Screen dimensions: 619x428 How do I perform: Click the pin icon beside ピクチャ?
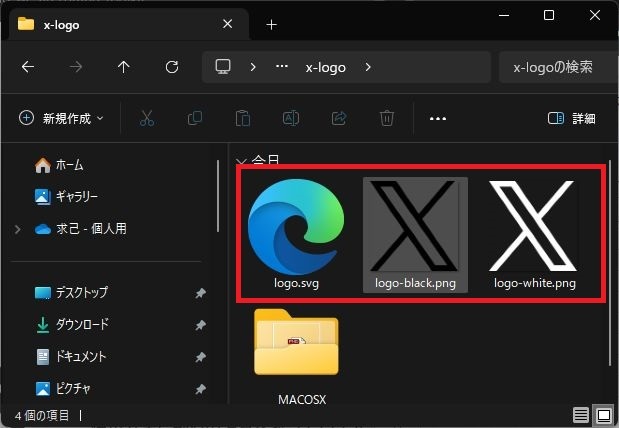(x=201, y=389)
